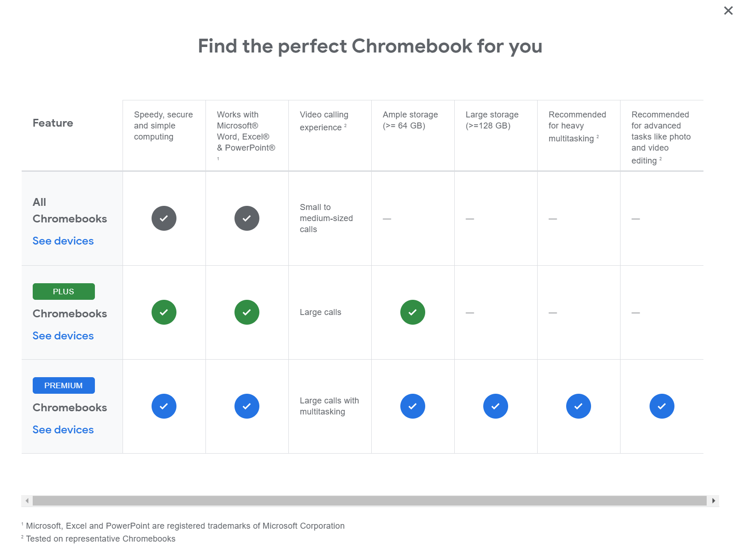This screenshot has width=744, height=560.
Task: Click the Ample storage checkmark for Plus Chromebooks
Action: 413,312
